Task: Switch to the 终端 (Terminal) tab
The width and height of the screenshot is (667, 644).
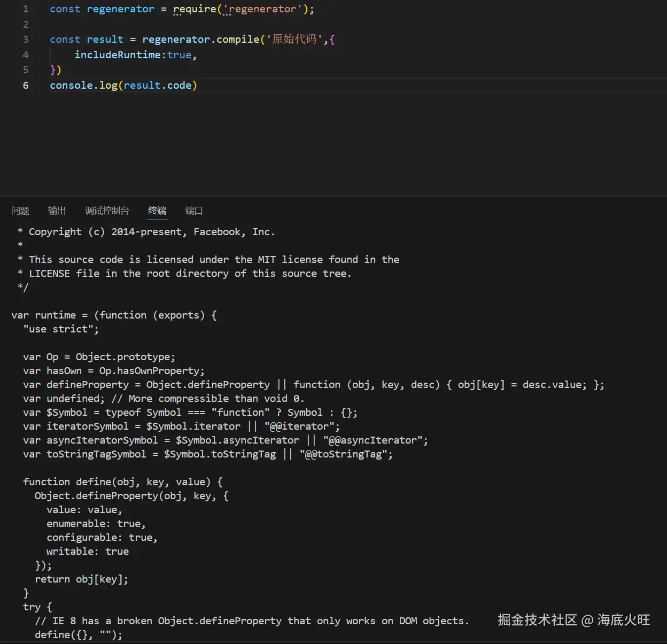Action: click(x=157, y=211)
